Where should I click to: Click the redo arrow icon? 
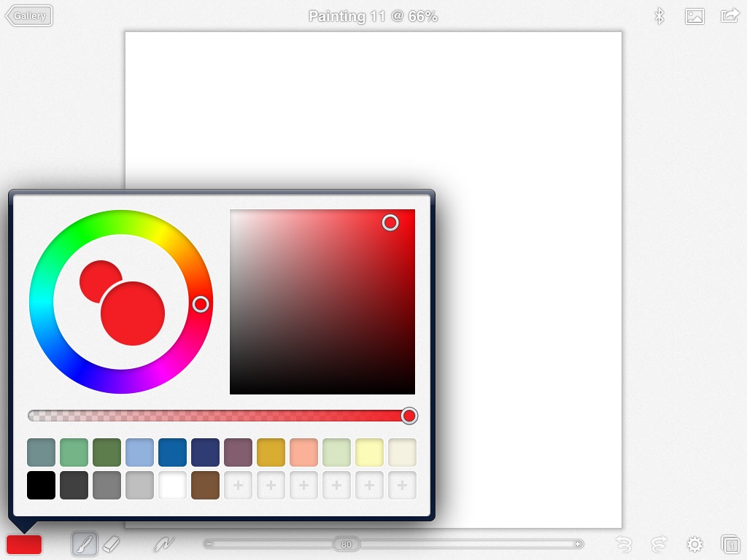pyautogui.click(x=659, y=544)
